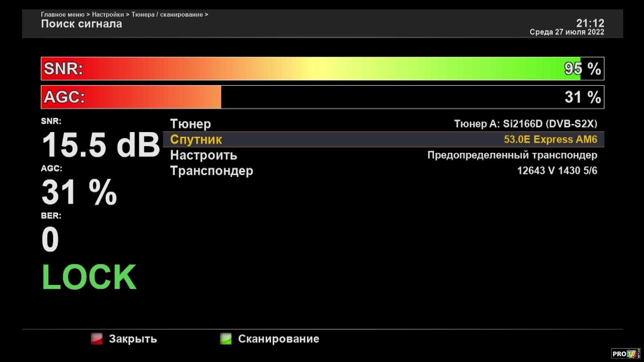Click the green LOCK status indicator

click(x=89, y=277)
